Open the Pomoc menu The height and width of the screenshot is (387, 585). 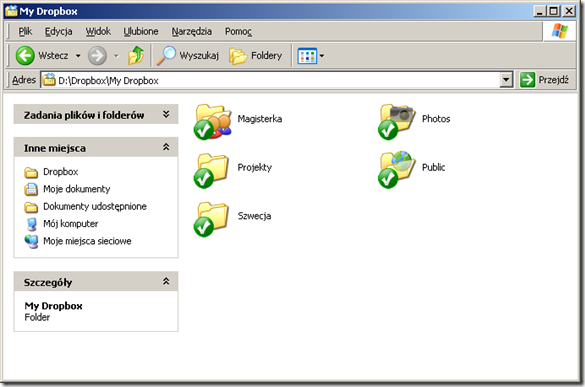pos(238,31)
